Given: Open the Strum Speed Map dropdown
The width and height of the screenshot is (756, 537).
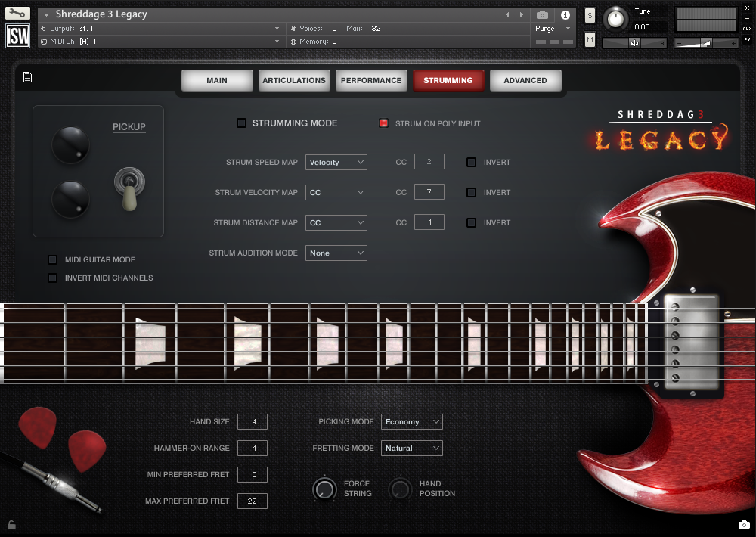Looking at the screenshot, I should 336,162.
